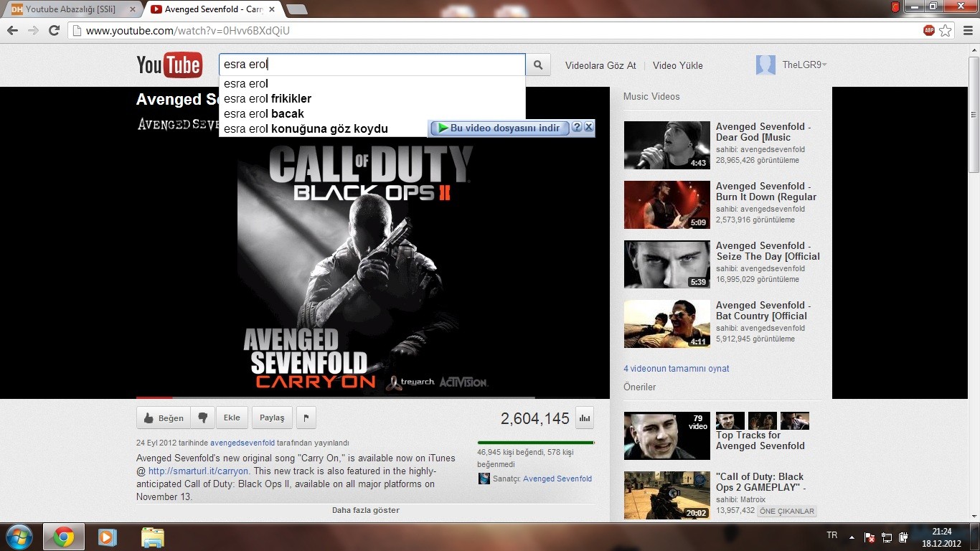
Task: Show video statistics icon
Action: [585, 418]
